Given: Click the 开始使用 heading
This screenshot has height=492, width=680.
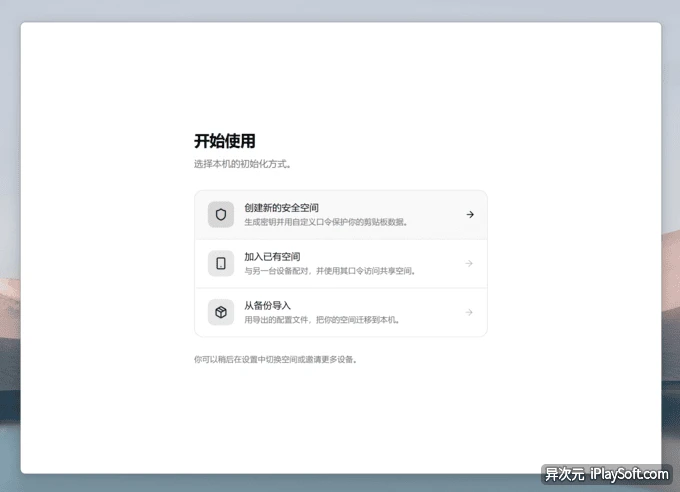Looking at the screenshot, I should click(x=225, y=141).
